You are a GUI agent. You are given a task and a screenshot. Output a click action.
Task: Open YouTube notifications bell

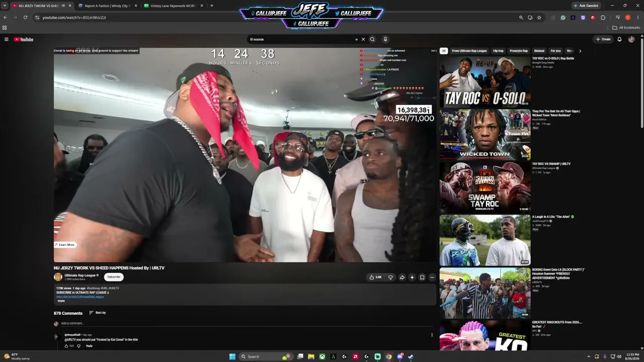point(619,39)
